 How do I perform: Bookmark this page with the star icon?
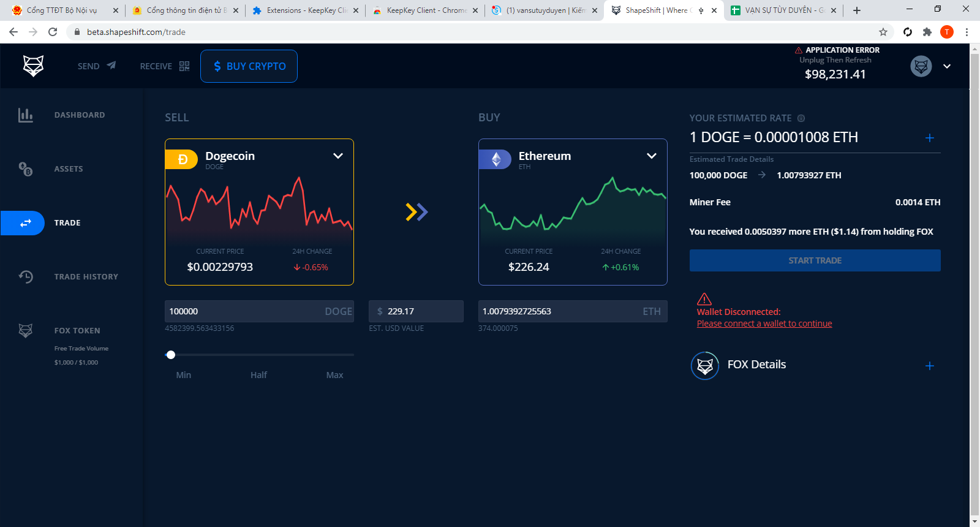coord(883,32)
